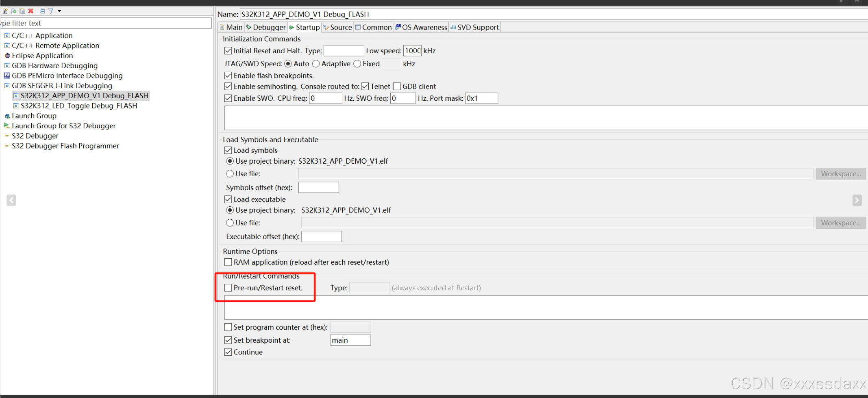This screenshot has width=868, height=398.
Task: Click the run/restart commands text area
Action: click(x=546, y=307)
